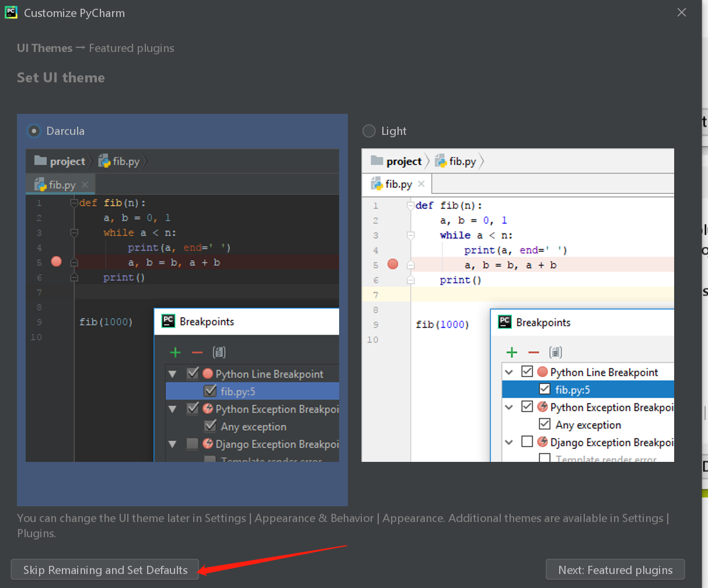Expand Django Exception Breakpoint in Light preview
Screen dimensions: 708x588
pyautogui.click(x=509, y=442)
